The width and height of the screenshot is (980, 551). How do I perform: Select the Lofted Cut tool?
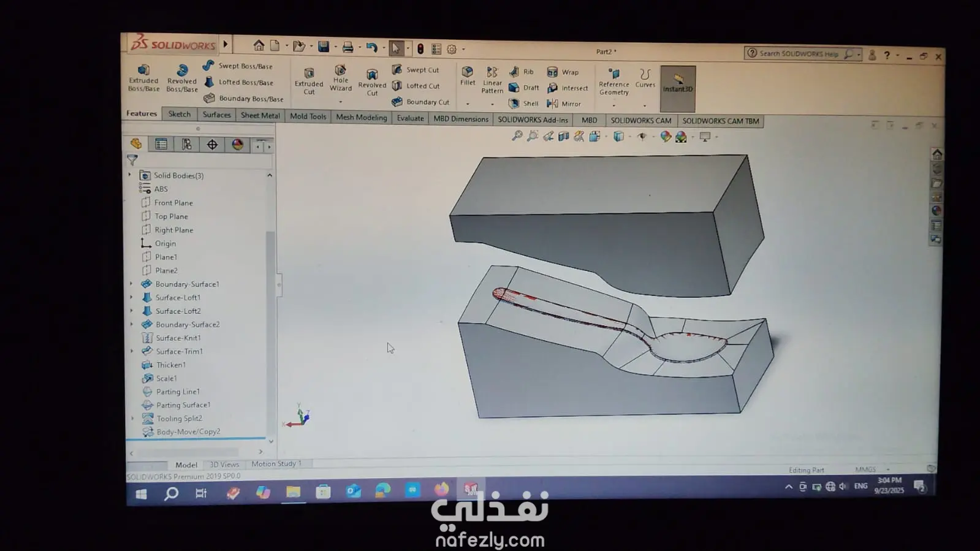(416, 86)
